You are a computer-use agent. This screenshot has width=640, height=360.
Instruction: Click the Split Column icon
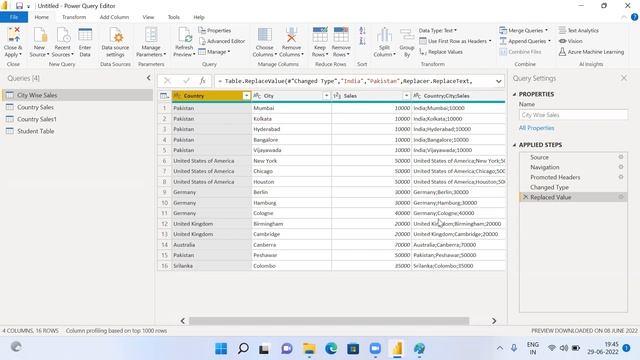click(384, 36)
